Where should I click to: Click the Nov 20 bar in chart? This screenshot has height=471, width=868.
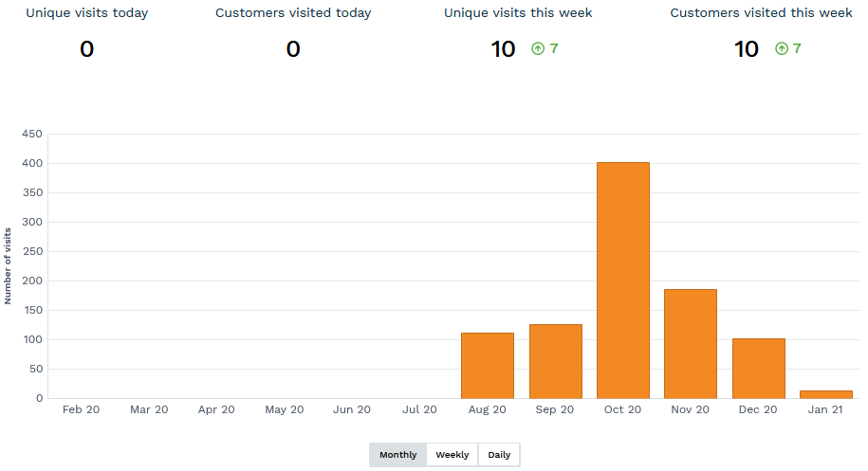[691, 344]
